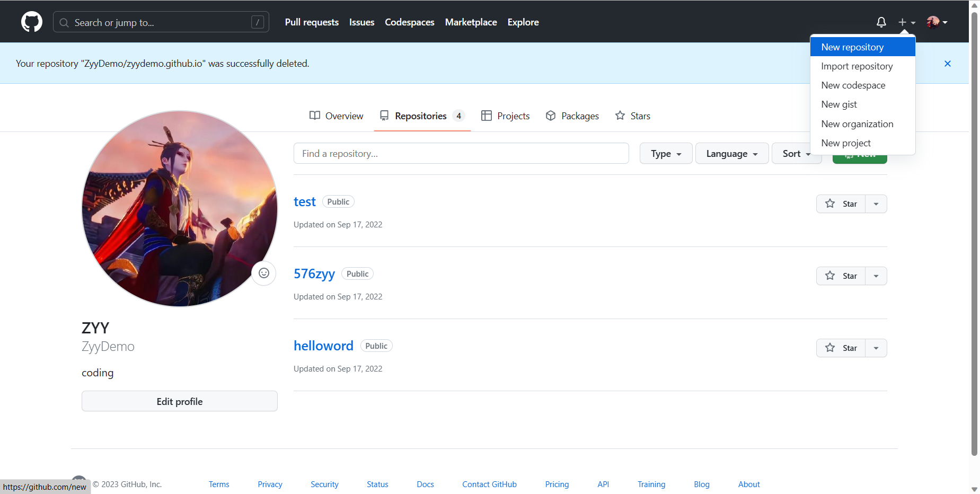Viewport: 980px width, 494px height.
Task: Go to Codespaces in the header
Action: coord(410,22)
